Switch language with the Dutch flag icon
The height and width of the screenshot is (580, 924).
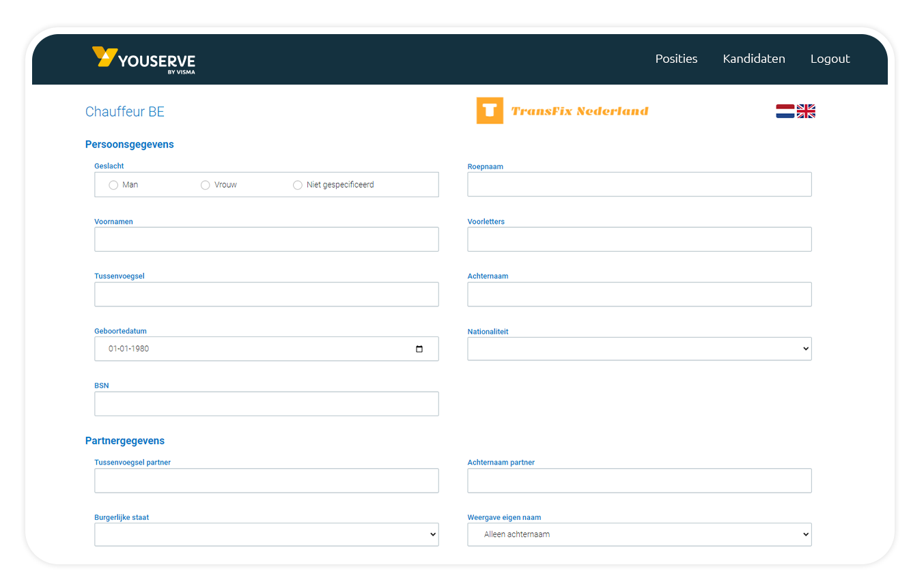tap(785, 111)
